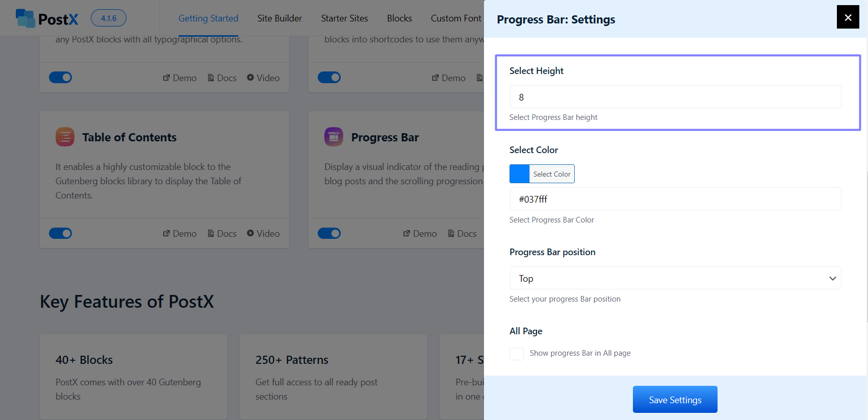Switch to the Getting Started tab

[x=208, y=18]
